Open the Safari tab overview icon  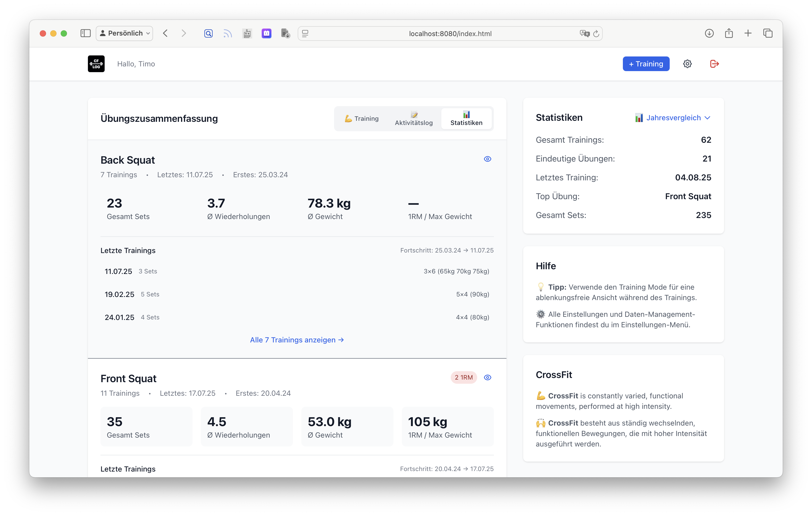click(x=768, y=33)
